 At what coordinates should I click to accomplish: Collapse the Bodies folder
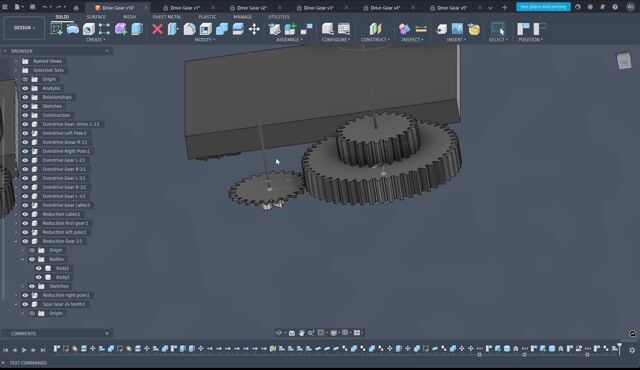23,259
